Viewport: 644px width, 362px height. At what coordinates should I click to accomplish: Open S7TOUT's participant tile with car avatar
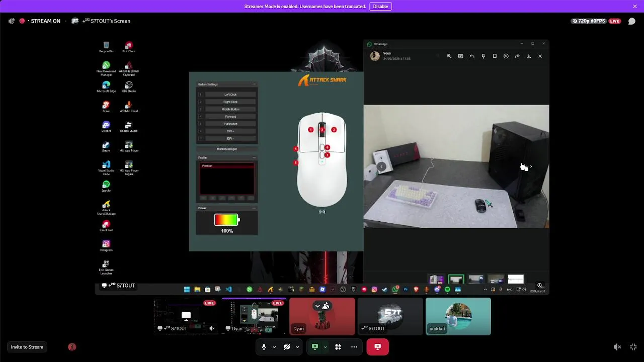click(390, 316)
